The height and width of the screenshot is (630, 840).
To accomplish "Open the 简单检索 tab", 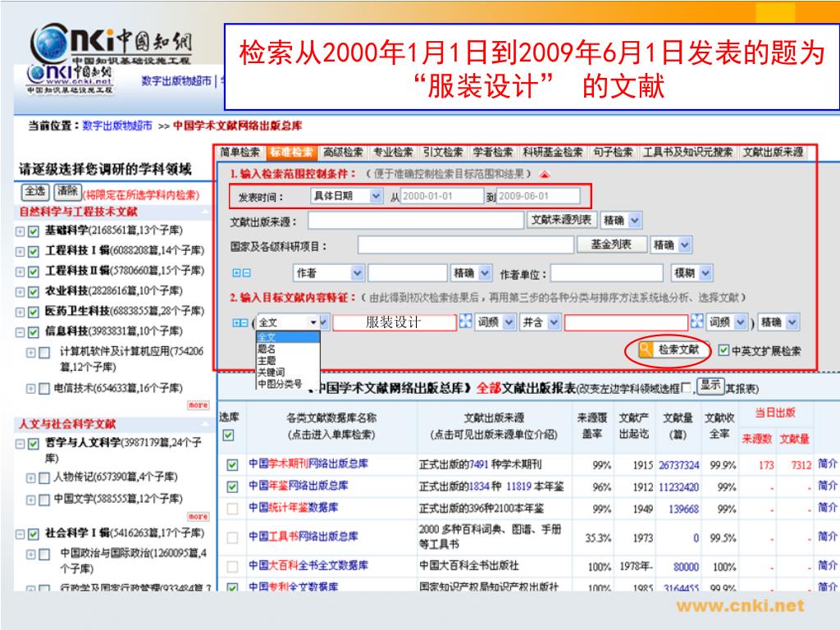I will click(x=240, y=153).
